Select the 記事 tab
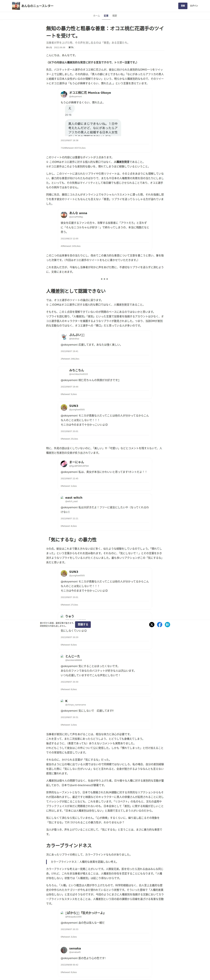Screen dimensions: 210x980 pyautogui.click(x=106, y=16)
